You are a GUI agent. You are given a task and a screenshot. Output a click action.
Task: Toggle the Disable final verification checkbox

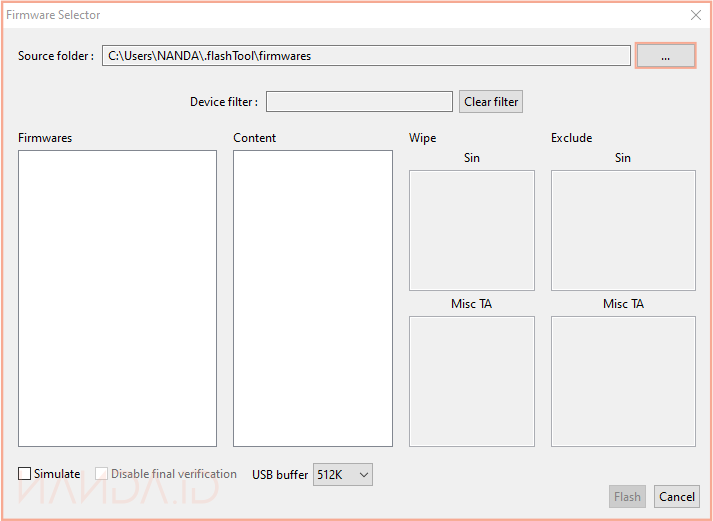pyautogui.click(x=102, y=474)
